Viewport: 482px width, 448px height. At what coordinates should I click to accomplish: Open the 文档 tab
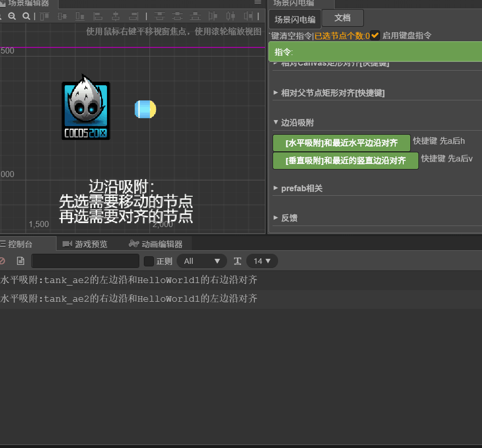(342, 18)
